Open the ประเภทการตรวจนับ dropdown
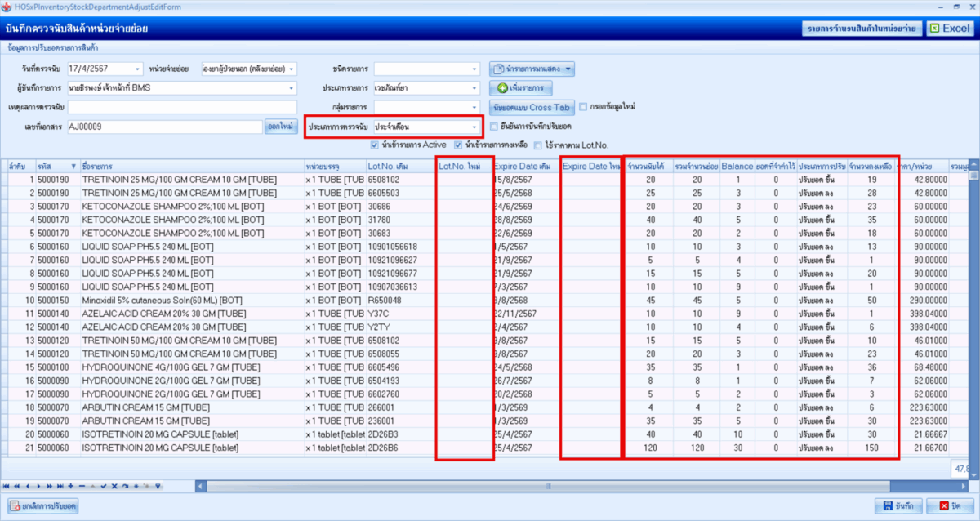Viewport: 980px width, 521px height. click(474, 127)
